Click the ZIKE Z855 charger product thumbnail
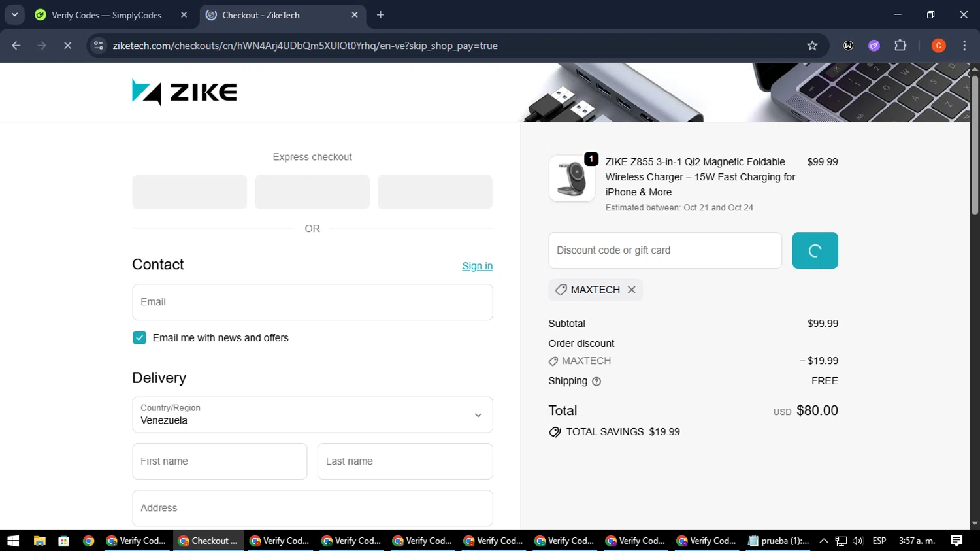Screen dimensions: 980x551 click(x=572, y=178)
